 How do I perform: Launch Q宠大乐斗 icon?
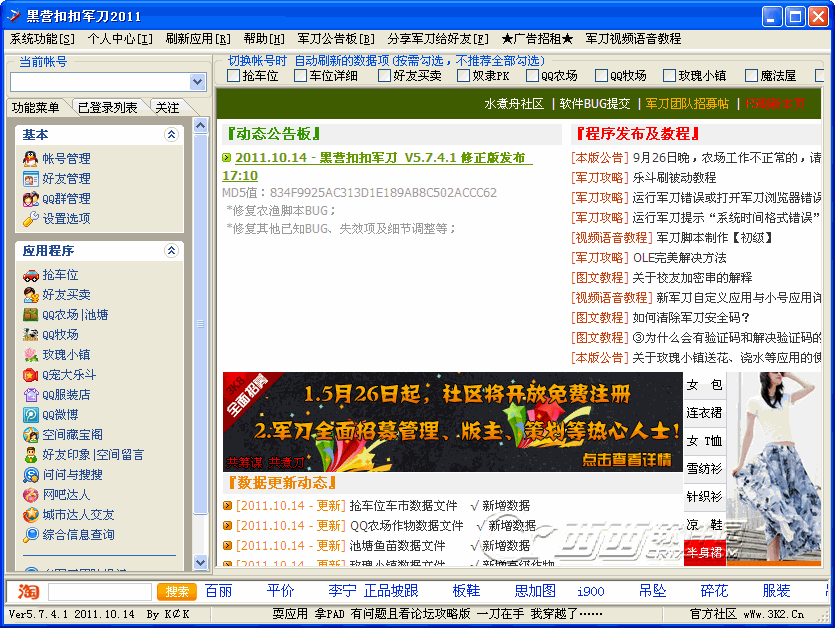(30, 374)
